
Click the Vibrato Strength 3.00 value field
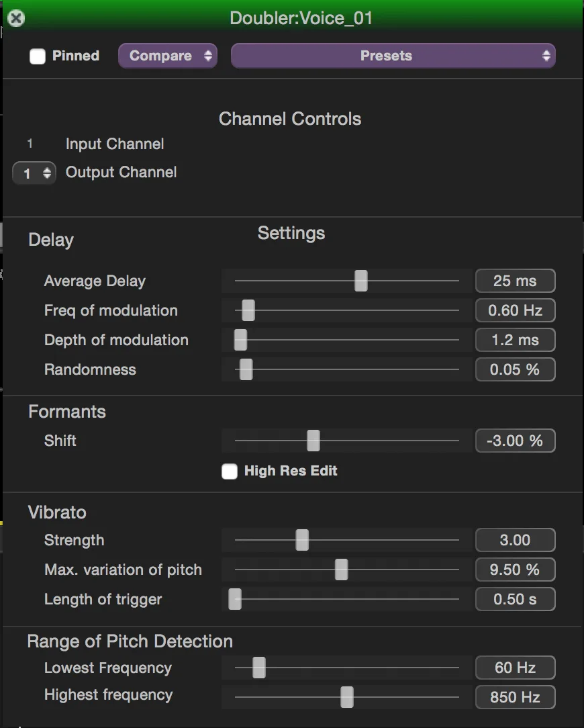(515, 540)
